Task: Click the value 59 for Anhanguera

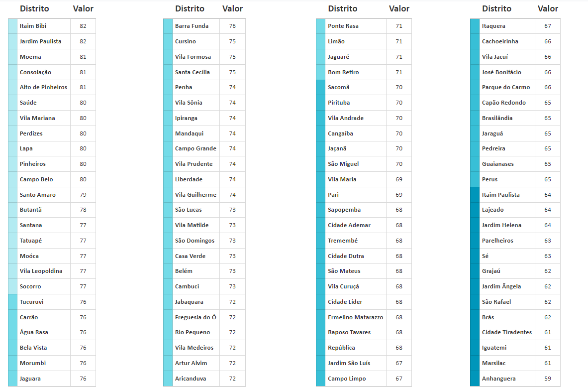Action: click(548, 379)
